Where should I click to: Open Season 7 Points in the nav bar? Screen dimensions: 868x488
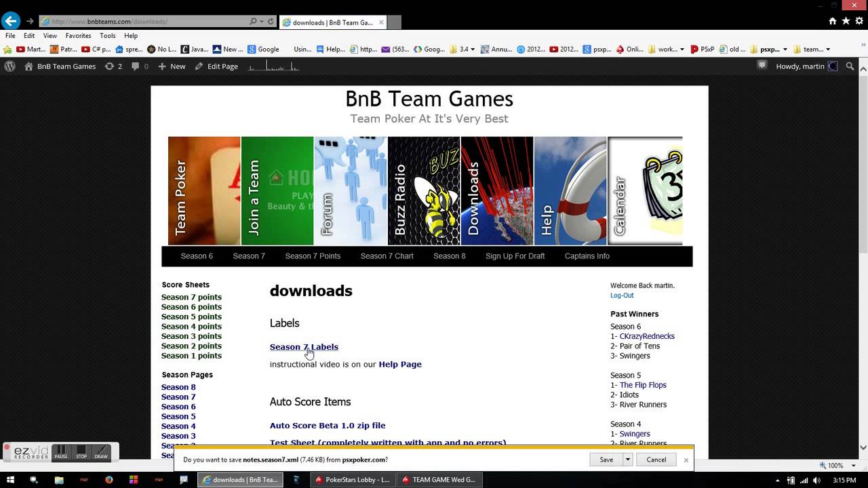pos(313,256)
